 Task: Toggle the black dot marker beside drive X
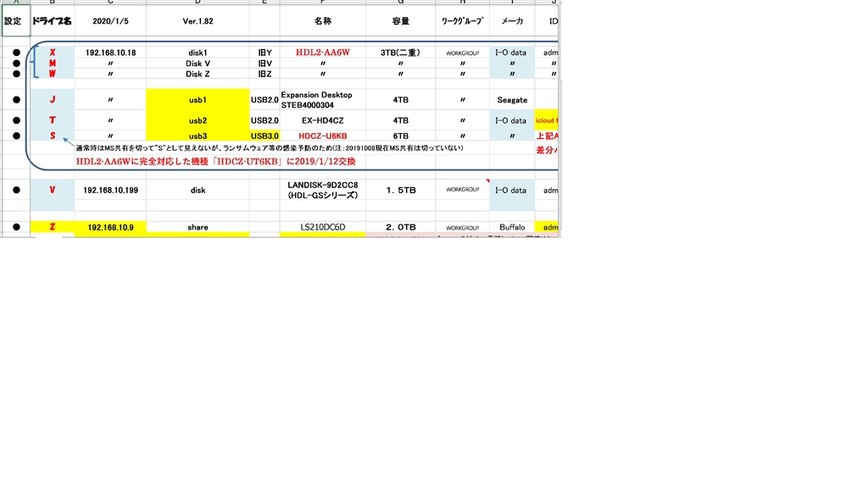click(15, 52)
